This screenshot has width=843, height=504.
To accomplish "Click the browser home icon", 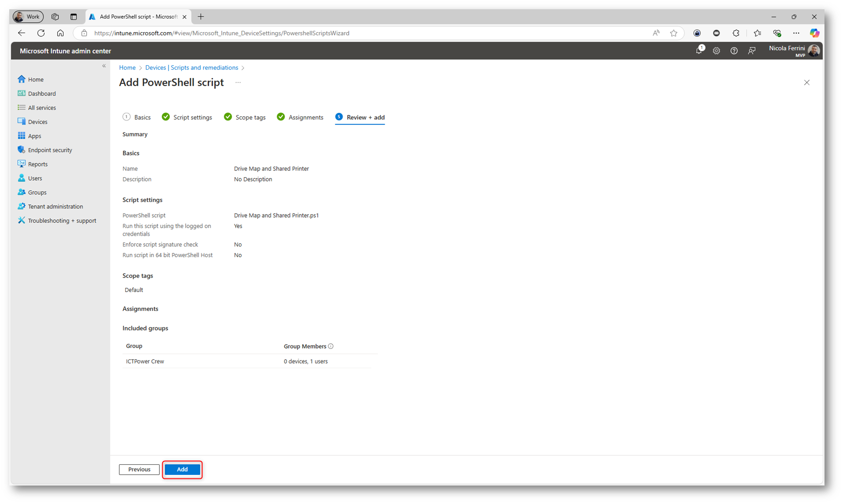I will (60, 33).
